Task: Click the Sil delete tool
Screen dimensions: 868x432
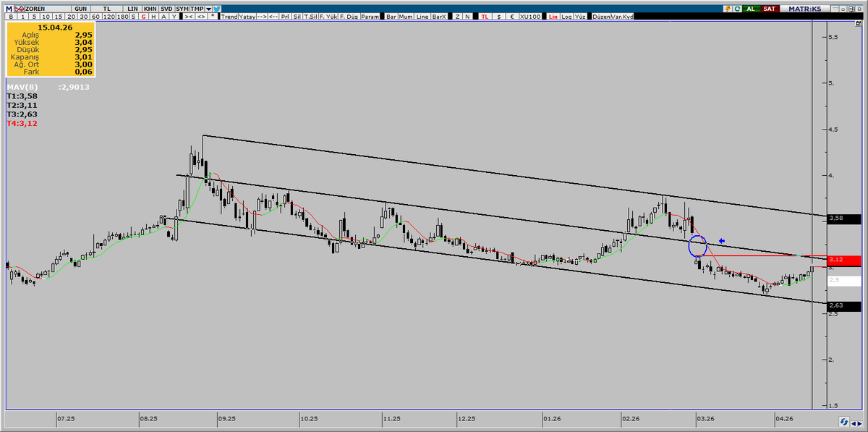Action: point(297,17)
